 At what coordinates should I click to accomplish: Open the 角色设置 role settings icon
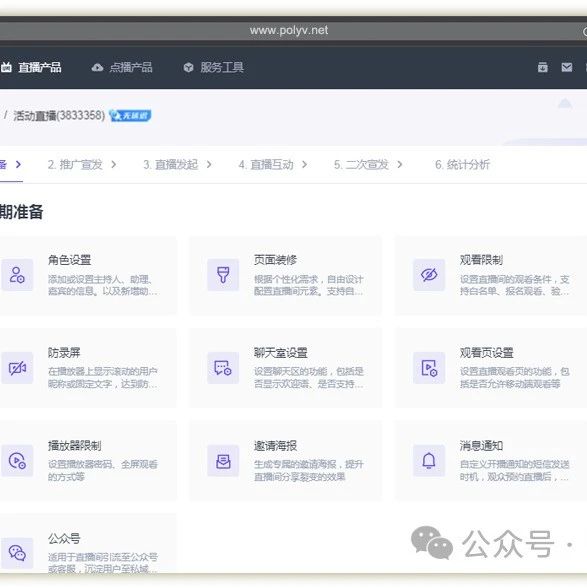pyautogui.click(x=17, y=275)
